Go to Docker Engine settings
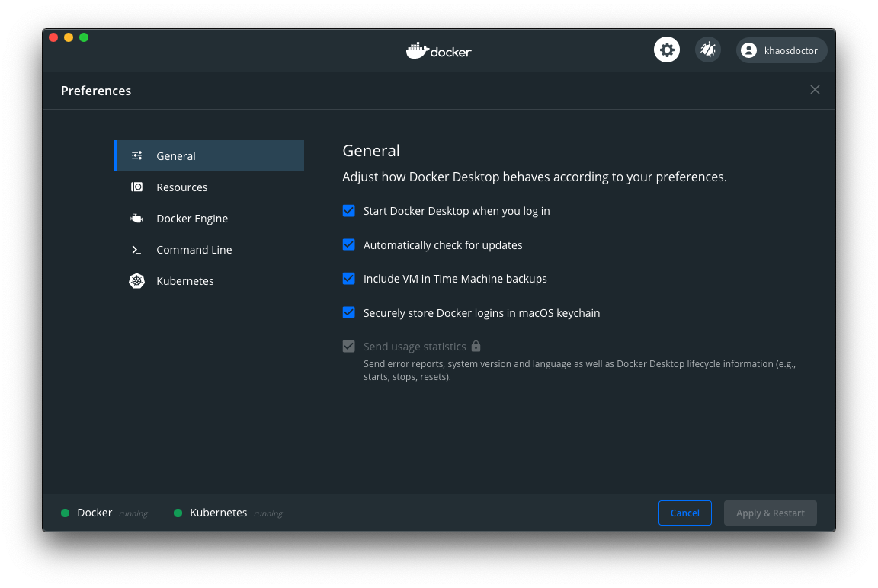Viewport: 878px width, 588px height. pyautogui.click(x=209, y=218)
